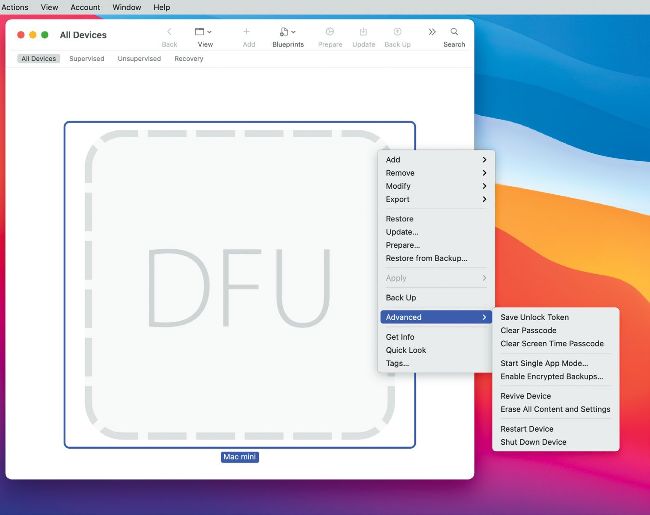Open the Search magnifier icon
The width and height of the screenshot is (650, 515).
coord(454,33)
